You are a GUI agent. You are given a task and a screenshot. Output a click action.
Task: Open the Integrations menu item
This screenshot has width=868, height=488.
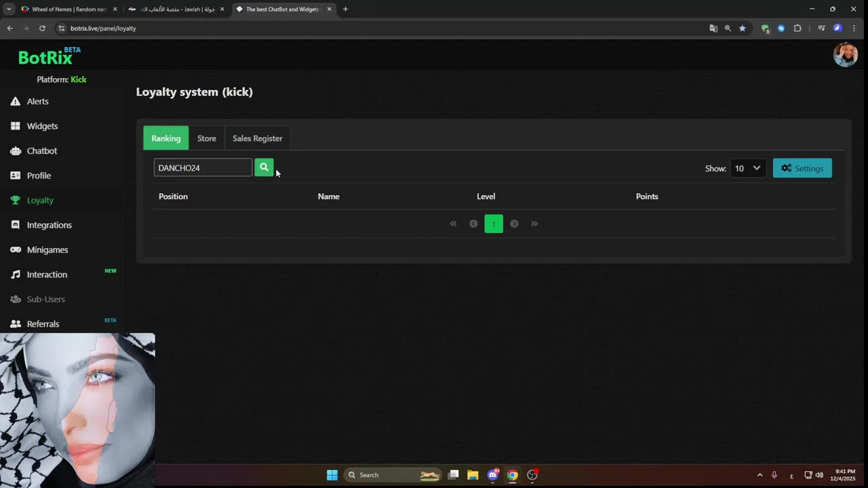coord(49,225)
